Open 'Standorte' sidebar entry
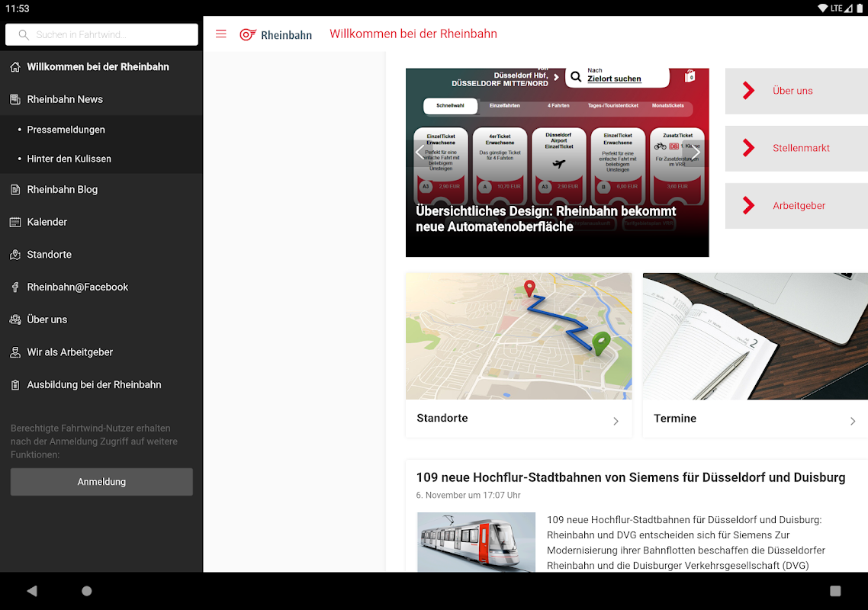 [101, 255]
